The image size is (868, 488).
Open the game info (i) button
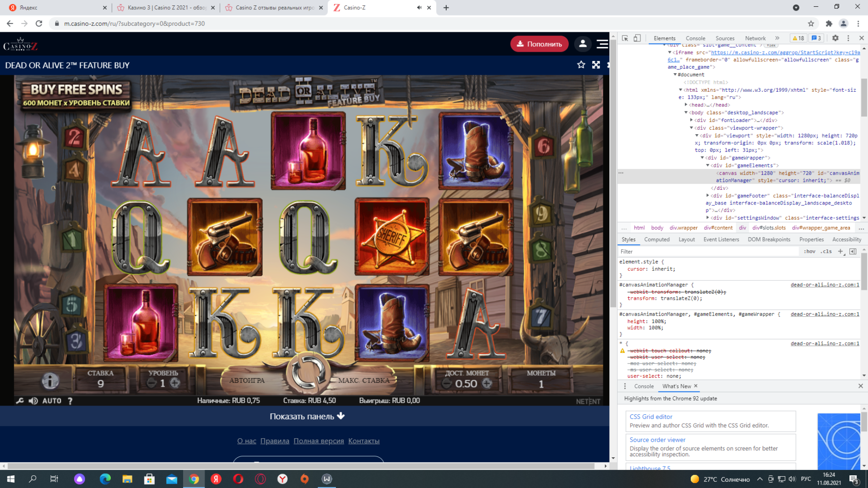pyautogui.click(x=50, y=381)
